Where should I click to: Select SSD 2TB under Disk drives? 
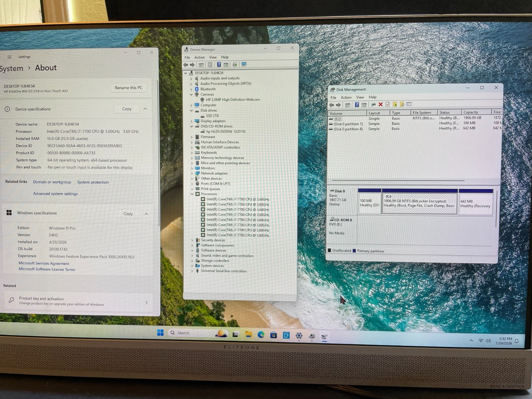212,116
